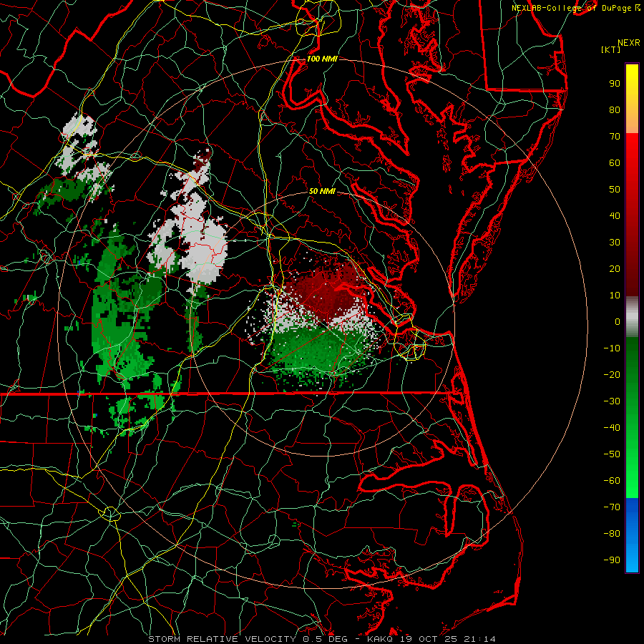Image resolution: width=644 pixels, height=644 pixels.
Task: Click the positive 80 scale value
Action: pos(615,109)
